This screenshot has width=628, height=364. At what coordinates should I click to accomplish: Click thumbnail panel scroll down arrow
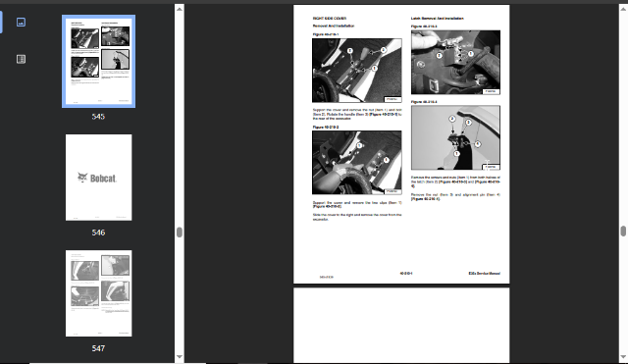[x=180, y=356]
